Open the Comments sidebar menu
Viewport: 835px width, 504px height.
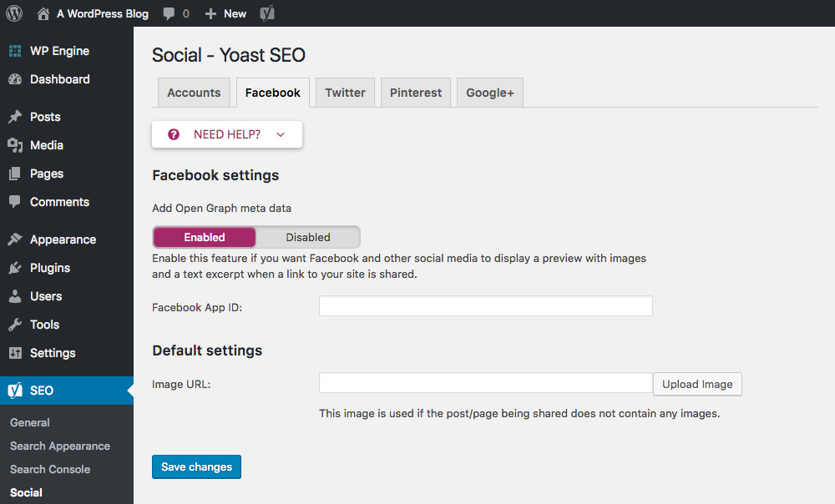click(59, 202)
